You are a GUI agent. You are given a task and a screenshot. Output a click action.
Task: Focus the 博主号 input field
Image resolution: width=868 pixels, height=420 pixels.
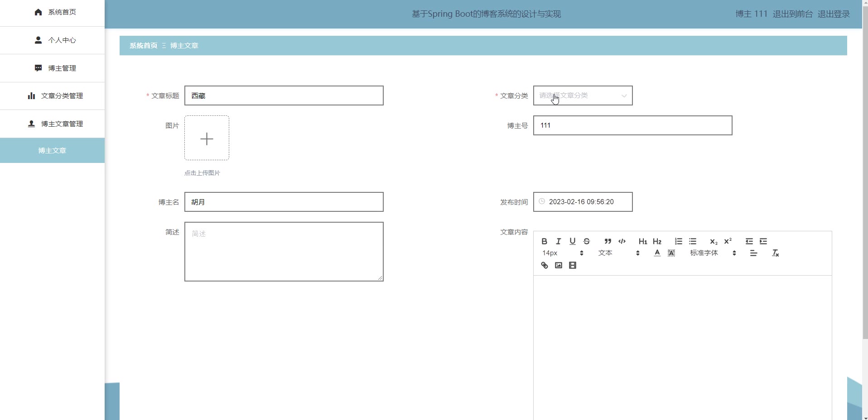632,125
